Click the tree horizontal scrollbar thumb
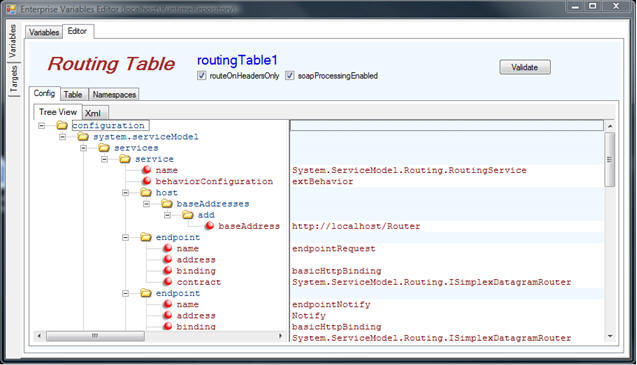The image size is (637, 365). pyautogui.click(x=95, y=336)
